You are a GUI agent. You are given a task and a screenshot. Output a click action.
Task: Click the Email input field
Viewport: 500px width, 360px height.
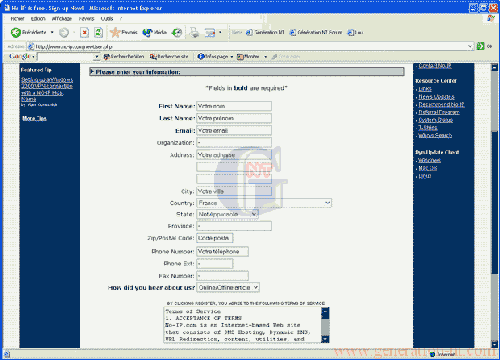[x=234, y=130]
